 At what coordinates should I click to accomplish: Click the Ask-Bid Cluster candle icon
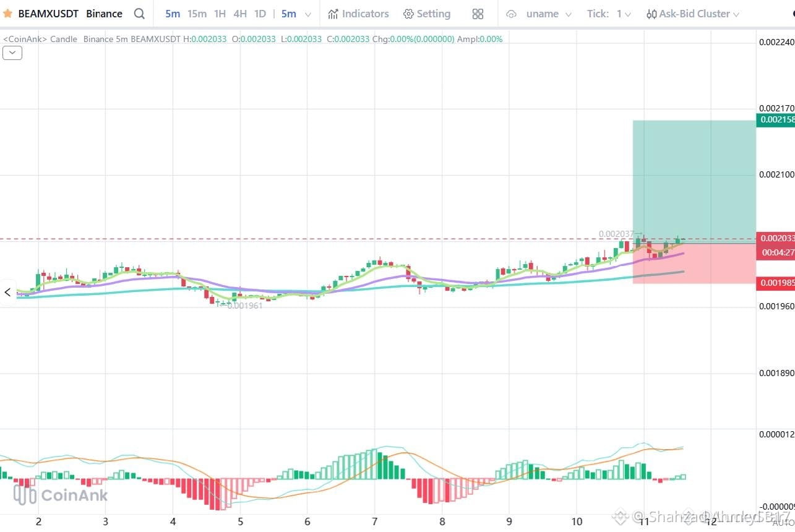[651, 14]
